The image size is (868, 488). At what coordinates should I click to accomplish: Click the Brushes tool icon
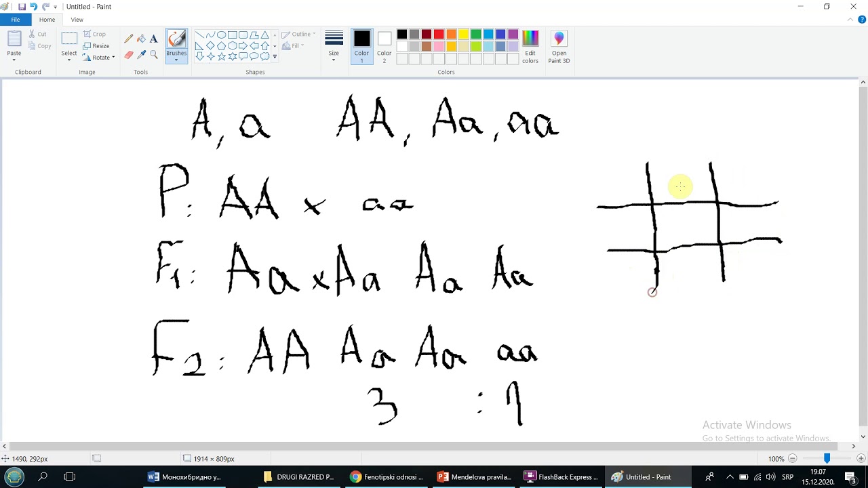[x=176, y=39]
